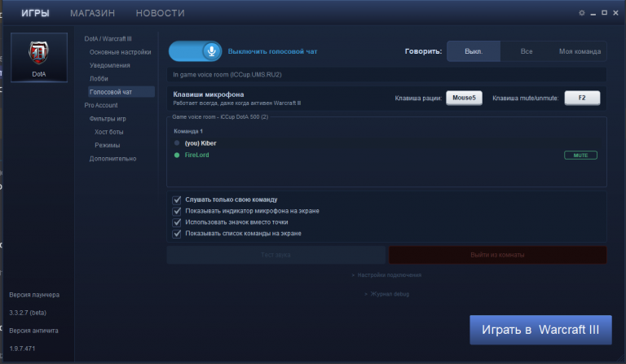This screenshot has width=626, height=364.
Task: Open Дополнительно in sidebar
Action: pyautogui.click(x=112, y=159)
